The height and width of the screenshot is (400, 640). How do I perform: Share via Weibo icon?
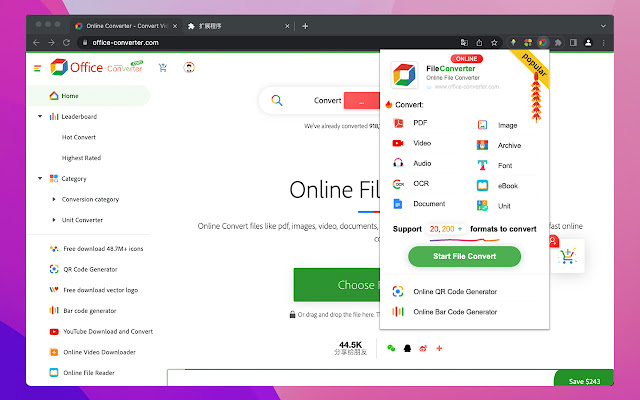tap(423, 348)
